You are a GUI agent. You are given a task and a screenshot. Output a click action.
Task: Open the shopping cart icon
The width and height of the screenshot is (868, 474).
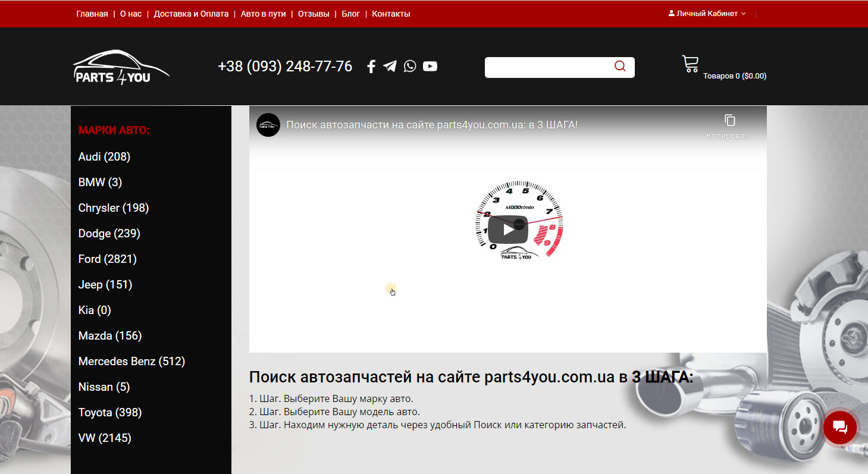(x=690, y=64)
